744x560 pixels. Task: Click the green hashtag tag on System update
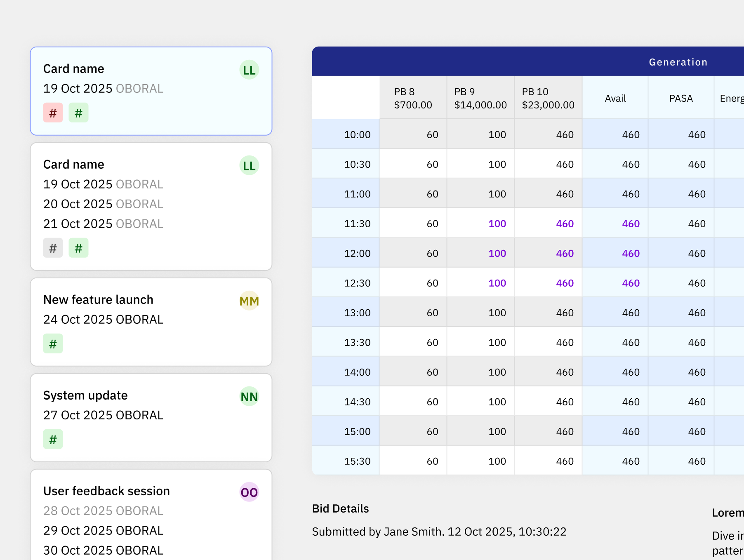(53, 439)
